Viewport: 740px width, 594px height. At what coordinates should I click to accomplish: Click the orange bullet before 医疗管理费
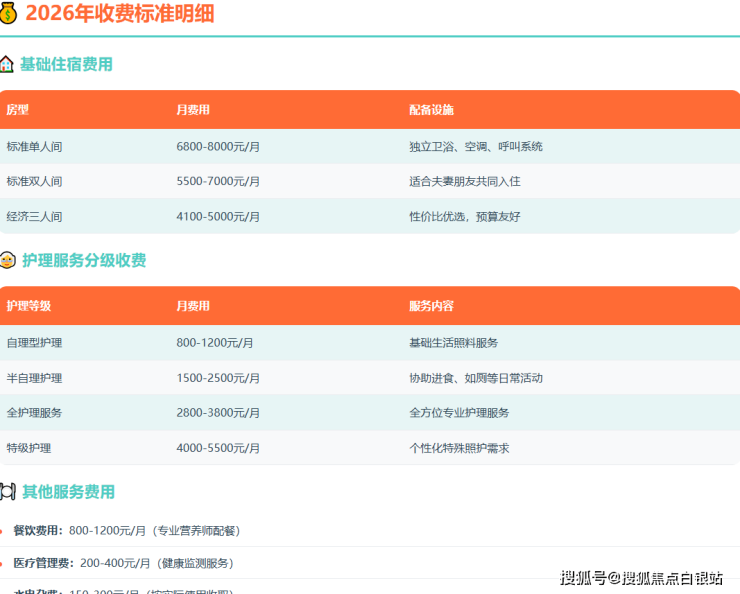tap(3, 563)
